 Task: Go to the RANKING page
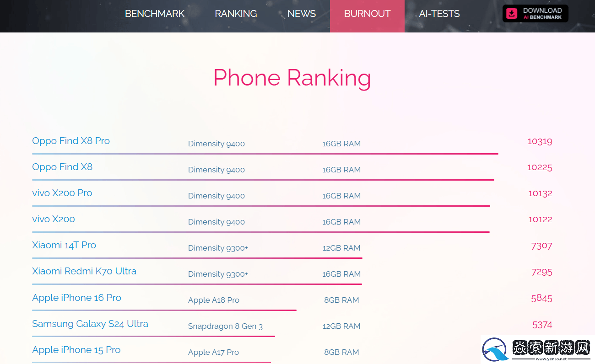point(236,14)
